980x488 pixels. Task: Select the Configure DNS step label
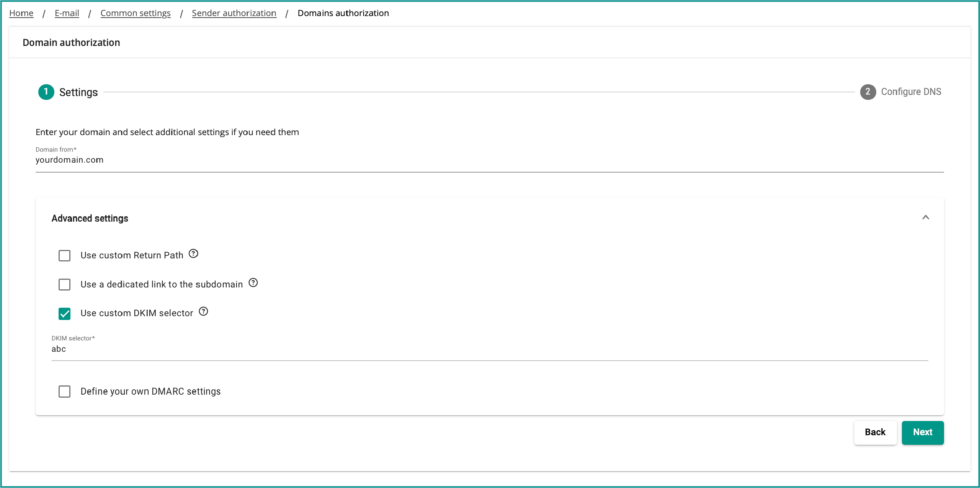pos(911,92)
